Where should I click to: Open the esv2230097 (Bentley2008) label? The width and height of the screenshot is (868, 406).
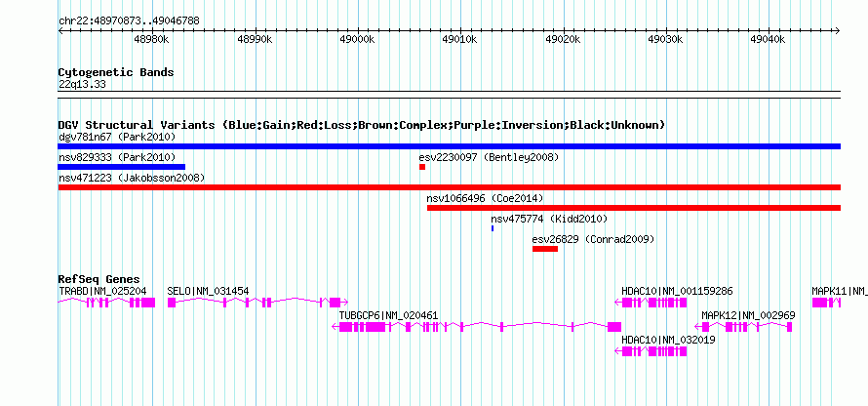point(490,157)
